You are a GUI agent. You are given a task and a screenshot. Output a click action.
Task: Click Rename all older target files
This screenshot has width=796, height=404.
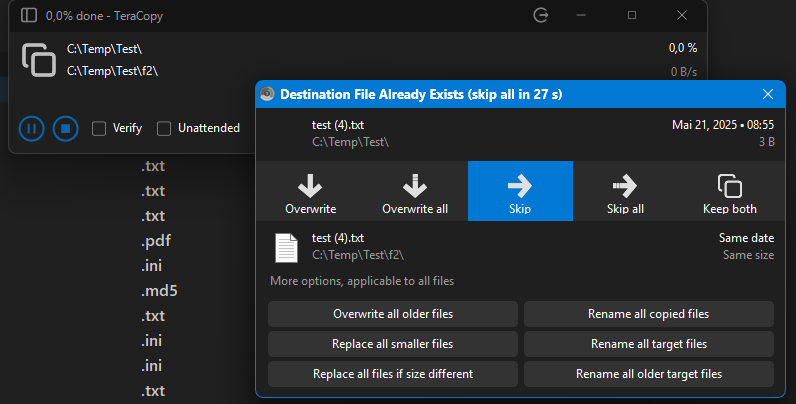tap(648, 374)
